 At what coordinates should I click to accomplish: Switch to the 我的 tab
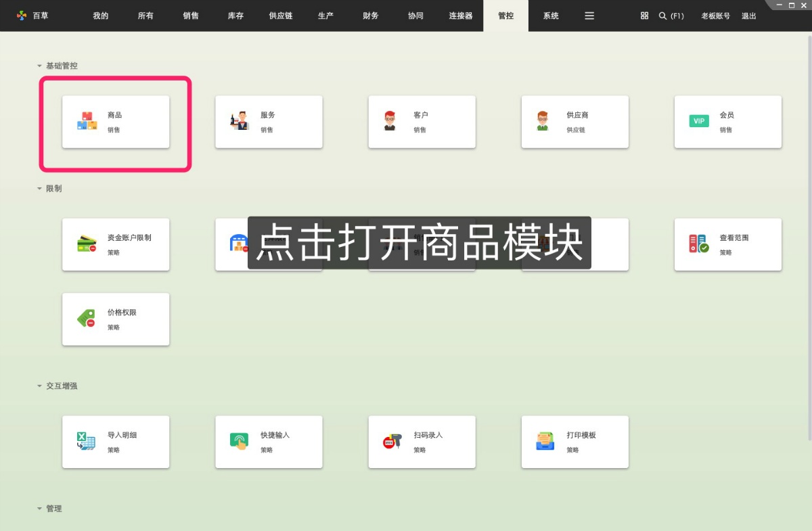pyautogui.click(x=101, y=16)
